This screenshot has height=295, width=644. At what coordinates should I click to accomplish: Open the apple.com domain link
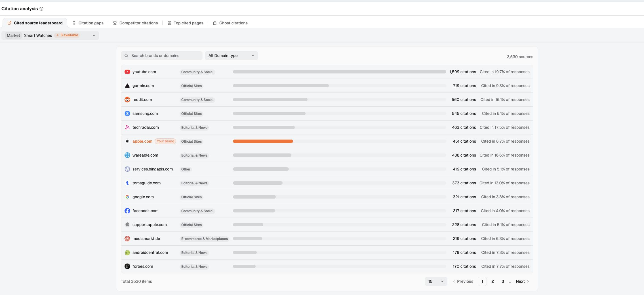point(142,141)
